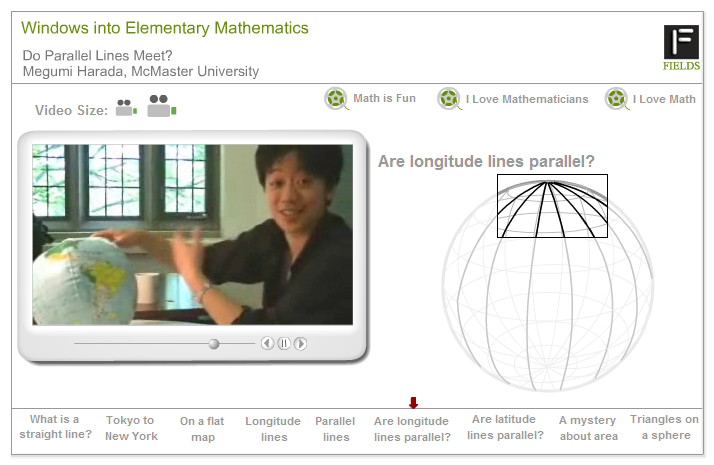Select the large video size camera icon
The width and height of the screenshot is (714, 465).
click(161, 107)
